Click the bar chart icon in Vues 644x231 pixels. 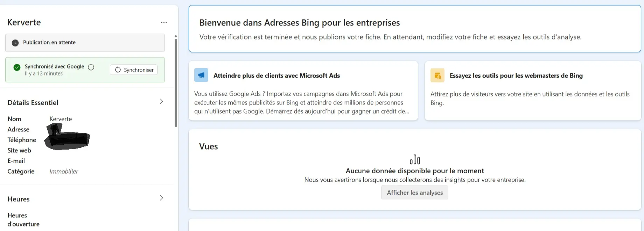point(415,159)
